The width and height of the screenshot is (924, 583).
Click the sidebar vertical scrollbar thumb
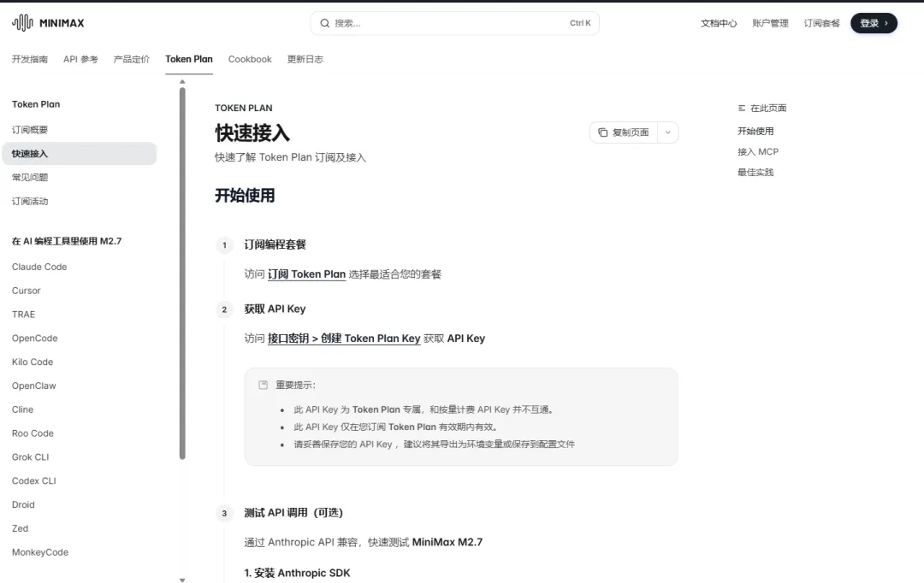point(182,273)
